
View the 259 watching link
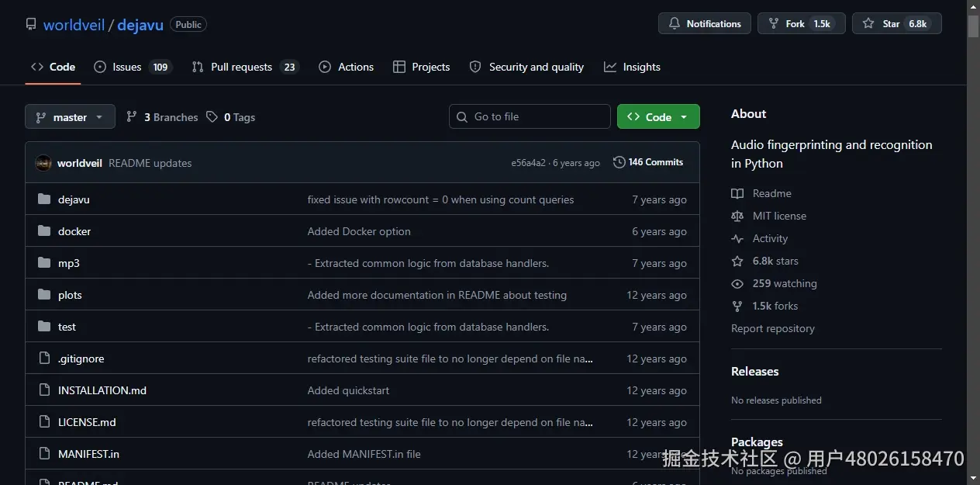pyautogui.click(x=774, y=283)
